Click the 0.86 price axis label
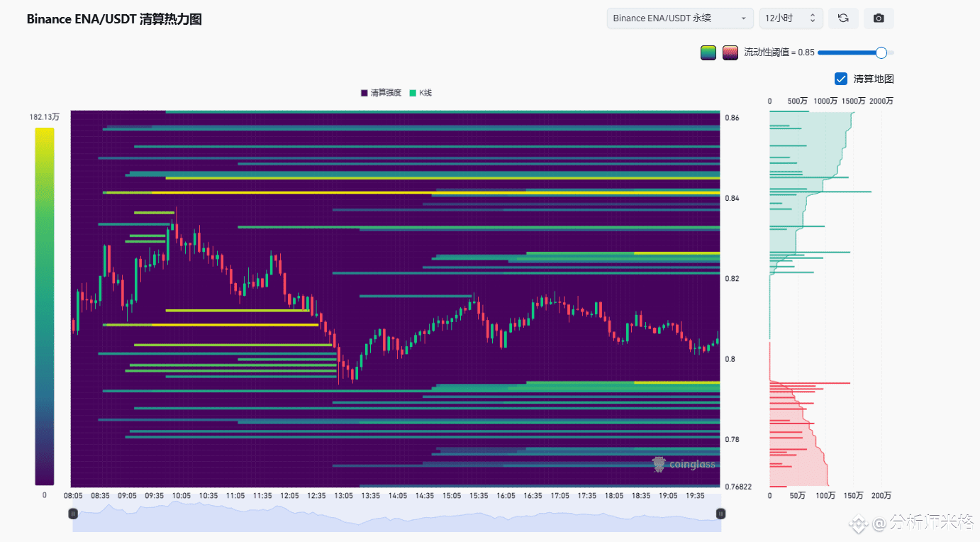The height and width of the screenshot is (542, 980). coord(732,118)
